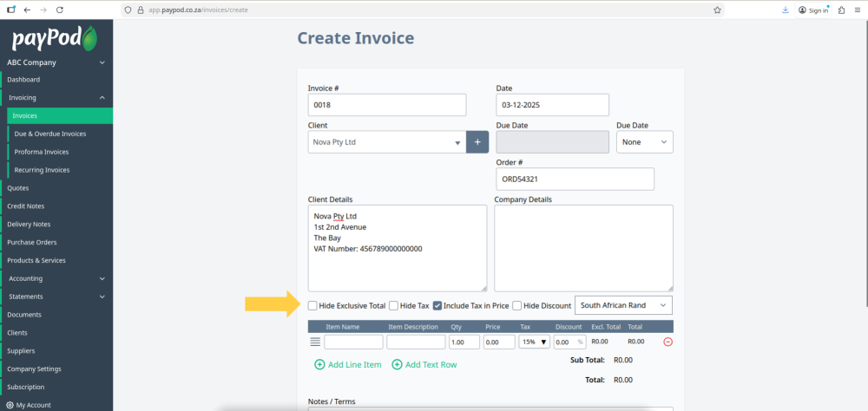Click the My Account gear icon
Viewport: 868px width, 411px height.
coord(10,405)
